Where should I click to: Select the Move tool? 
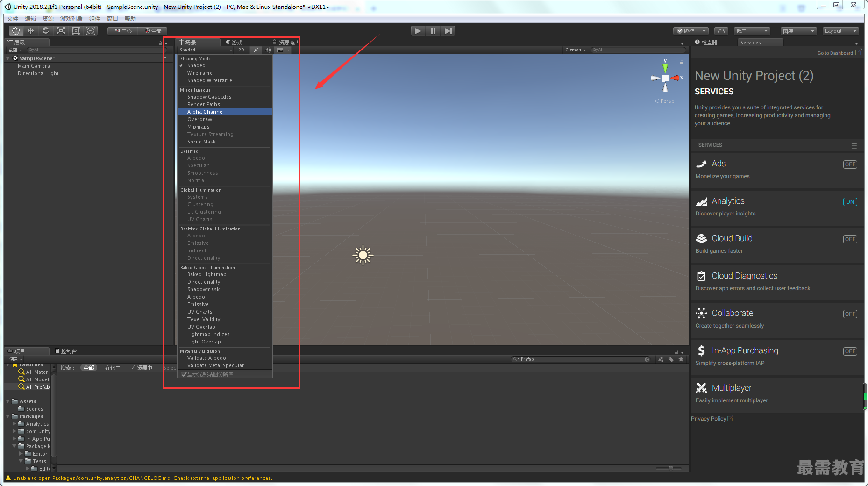(x=30, y=31)
